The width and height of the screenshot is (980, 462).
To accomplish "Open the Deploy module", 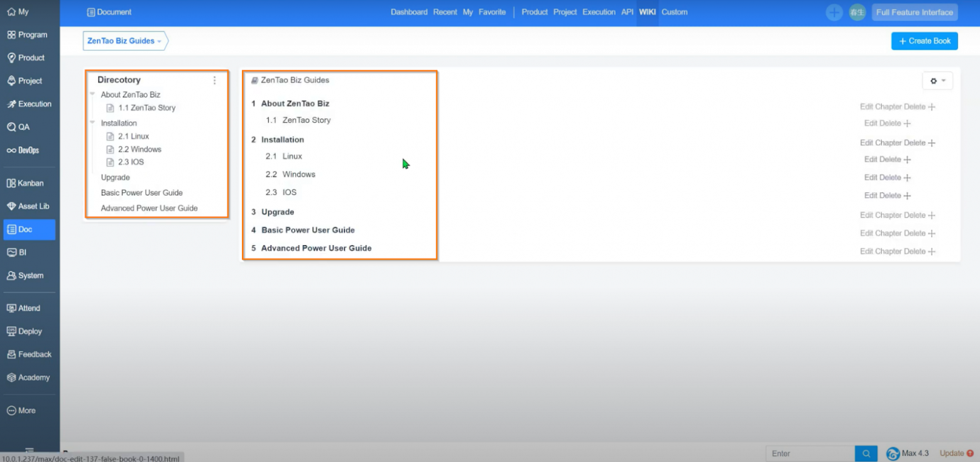I will coord(25,331).
